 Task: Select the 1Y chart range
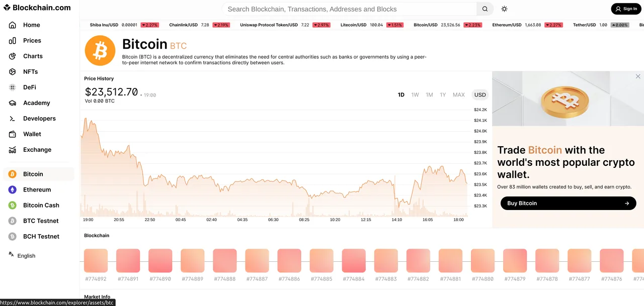[443, 95]
